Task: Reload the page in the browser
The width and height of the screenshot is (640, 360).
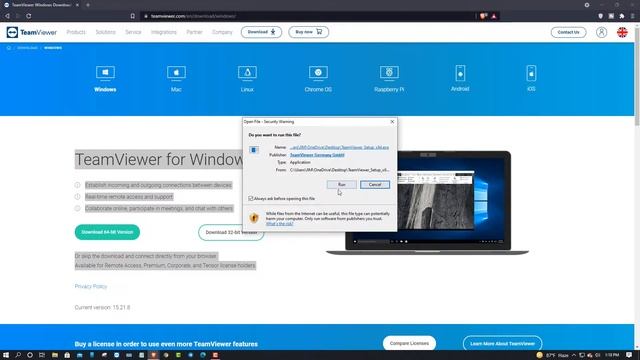Action: click(x=29, y=16)
